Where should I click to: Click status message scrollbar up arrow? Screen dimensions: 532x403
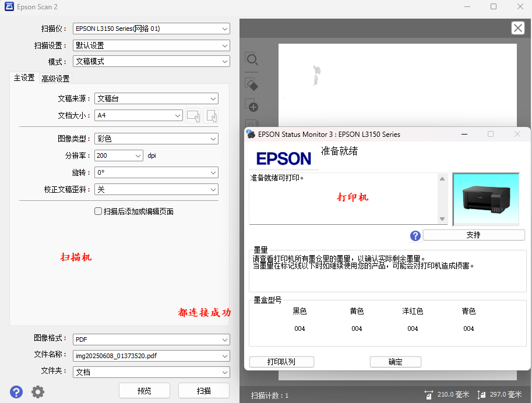(442, 179)
